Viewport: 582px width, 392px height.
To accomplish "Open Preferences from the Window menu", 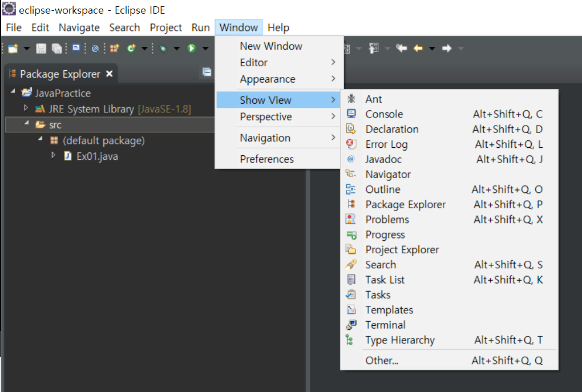I will coord(279,159).
